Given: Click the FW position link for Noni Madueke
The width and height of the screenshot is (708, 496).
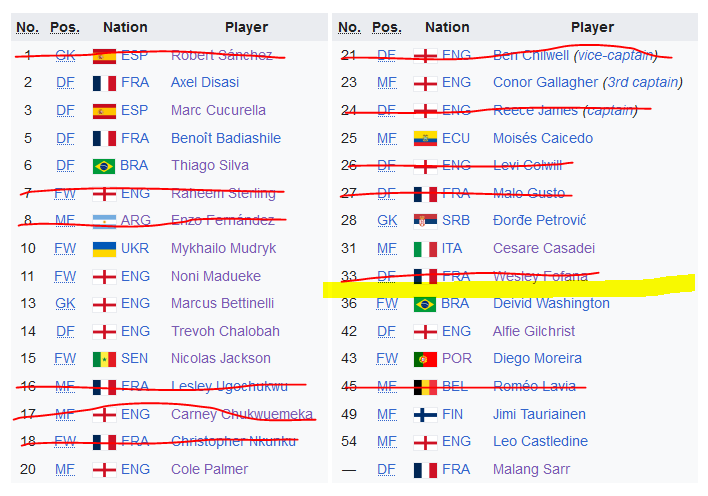Looking at the screenshot, I should coord(65,276).
